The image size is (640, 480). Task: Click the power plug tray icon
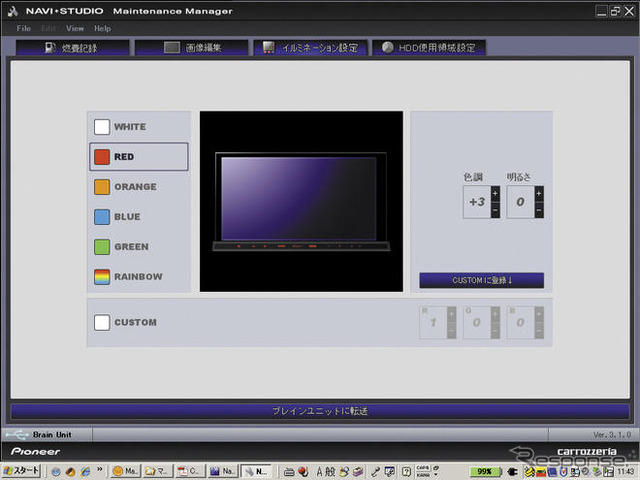coord(512,471)
